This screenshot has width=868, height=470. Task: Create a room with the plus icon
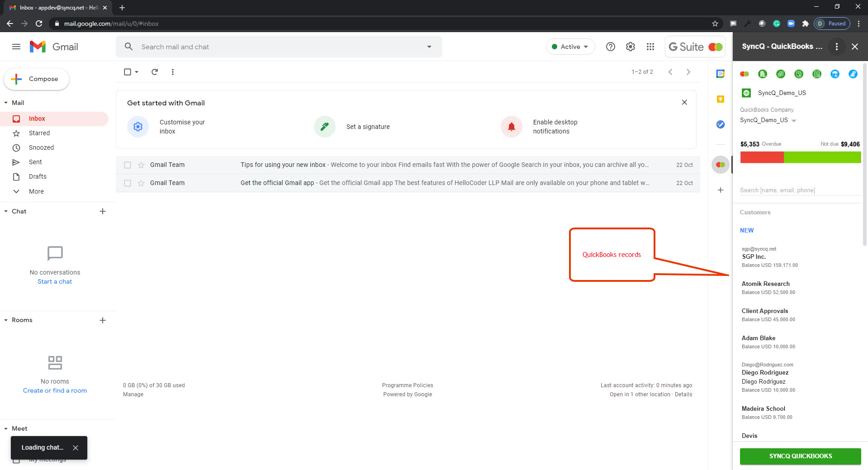tap(103, 320)
